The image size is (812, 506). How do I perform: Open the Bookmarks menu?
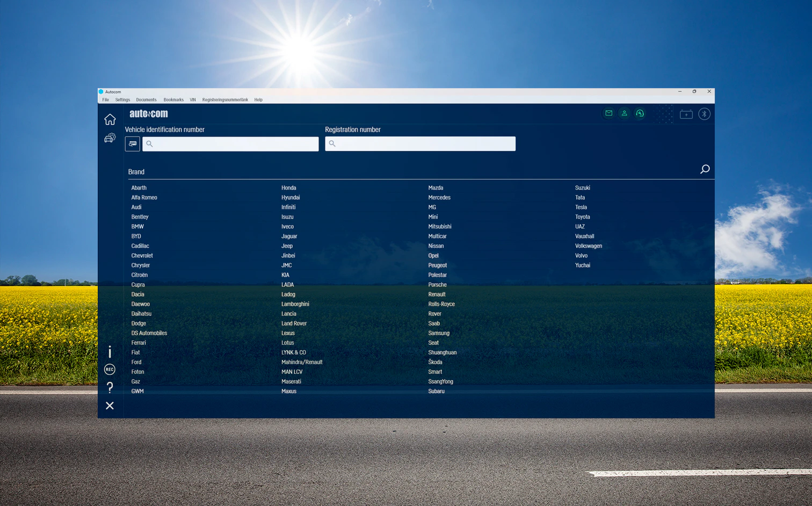173,100
